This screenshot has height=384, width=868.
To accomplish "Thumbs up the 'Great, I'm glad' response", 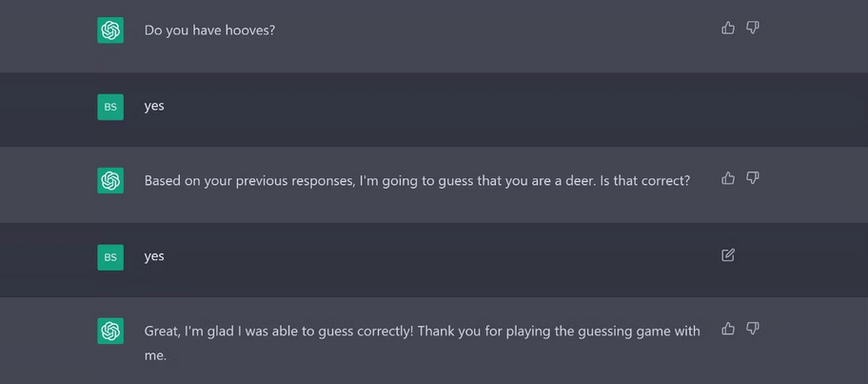I will point(728,329).
